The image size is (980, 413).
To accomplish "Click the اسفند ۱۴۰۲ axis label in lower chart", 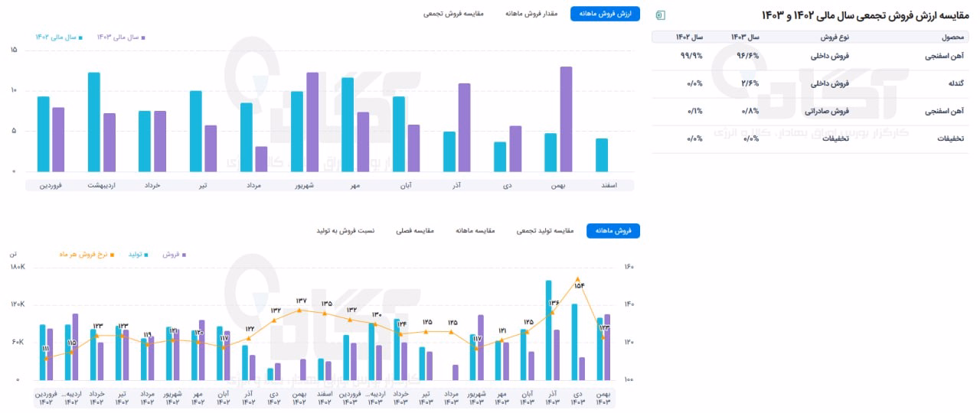I will pyautogui.click(x=325, y=397).
